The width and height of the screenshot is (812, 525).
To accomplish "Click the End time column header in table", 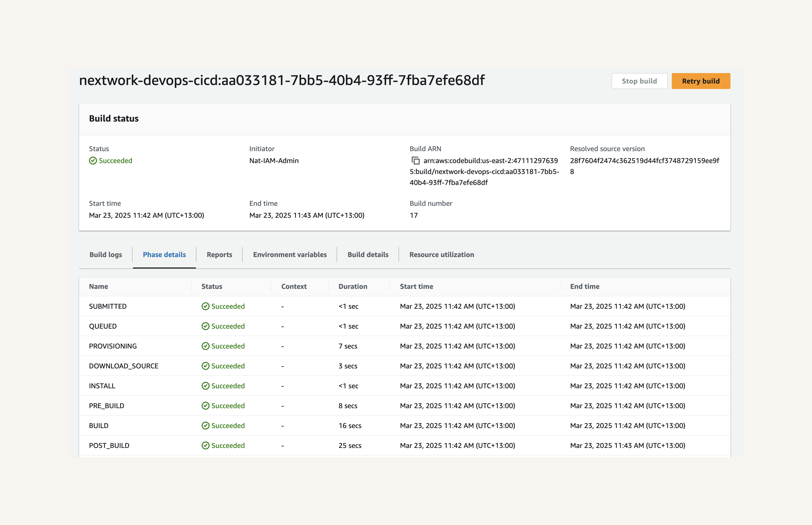I will coord(585,286).
